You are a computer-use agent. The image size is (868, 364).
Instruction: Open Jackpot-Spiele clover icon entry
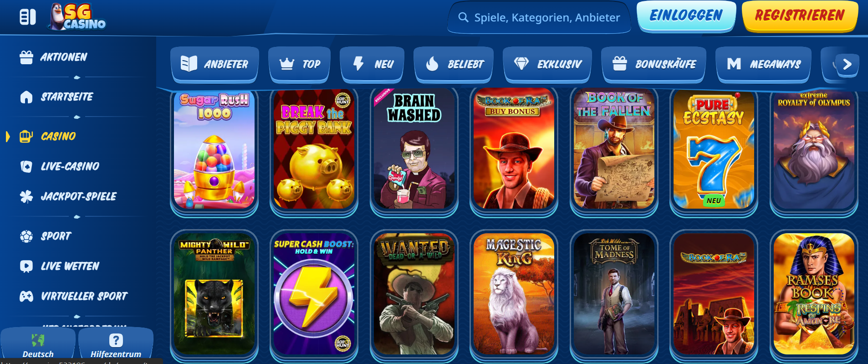point(26,196)
